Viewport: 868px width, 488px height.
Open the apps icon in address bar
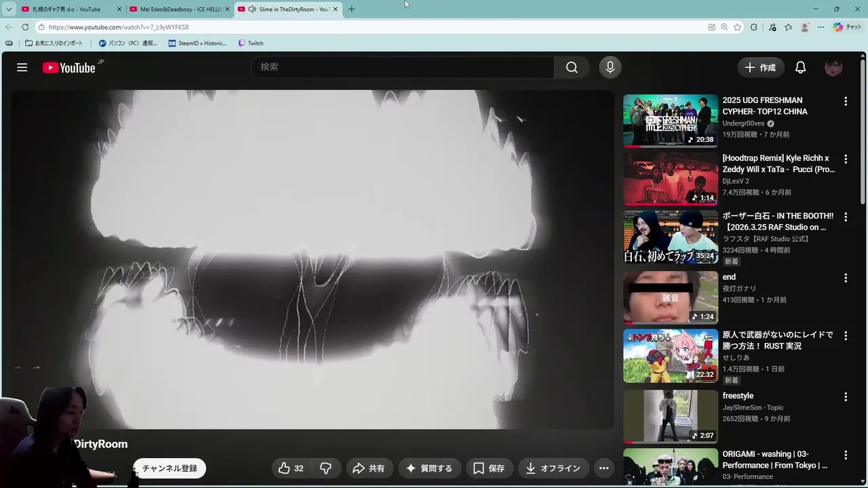click(x=711, y=27)
